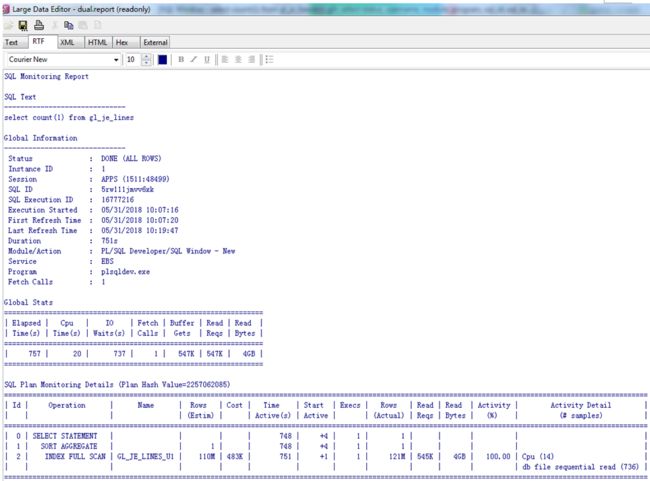
Task: Apply center text alignment
Action: [x=238, y=60]
